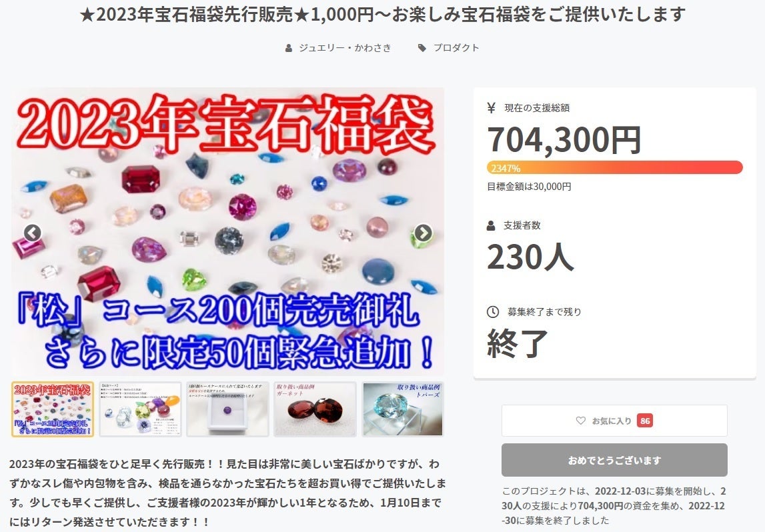Click the previous image arrow on slideshow
765x532 pixels.
coord(32,233)
